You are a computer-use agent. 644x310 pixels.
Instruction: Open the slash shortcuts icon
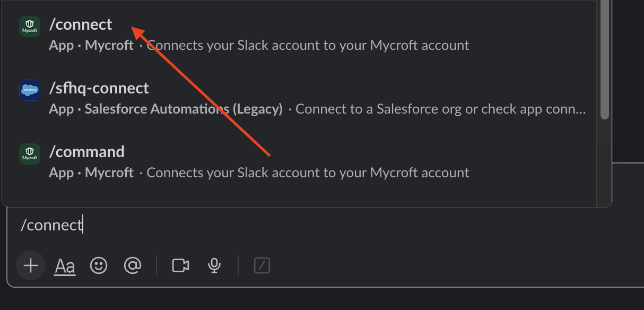coord(262,265)
